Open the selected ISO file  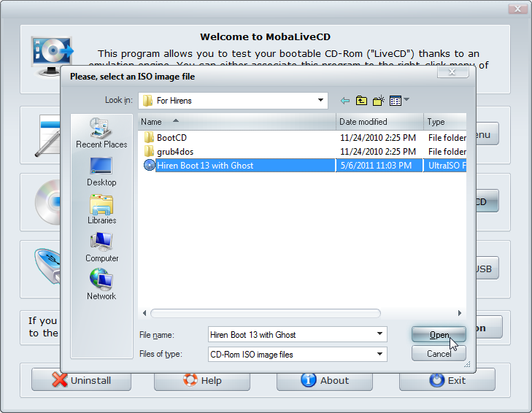click(x=439, y=335)
